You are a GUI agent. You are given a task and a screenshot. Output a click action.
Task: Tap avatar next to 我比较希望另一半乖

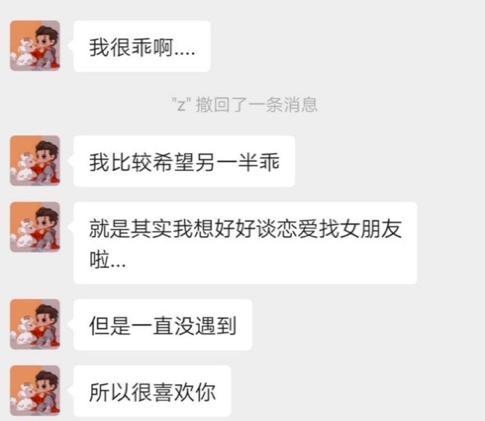pos(35,161)
